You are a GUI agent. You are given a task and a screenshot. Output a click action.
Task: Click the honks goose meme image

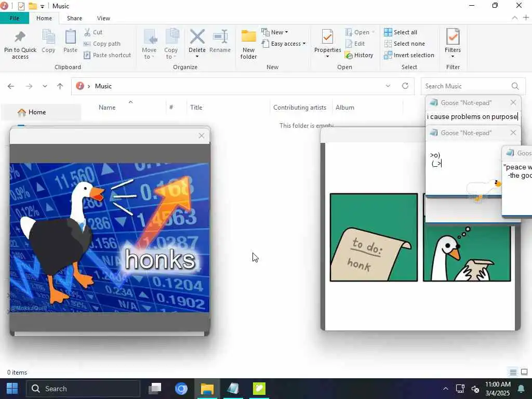pos(110,237)
